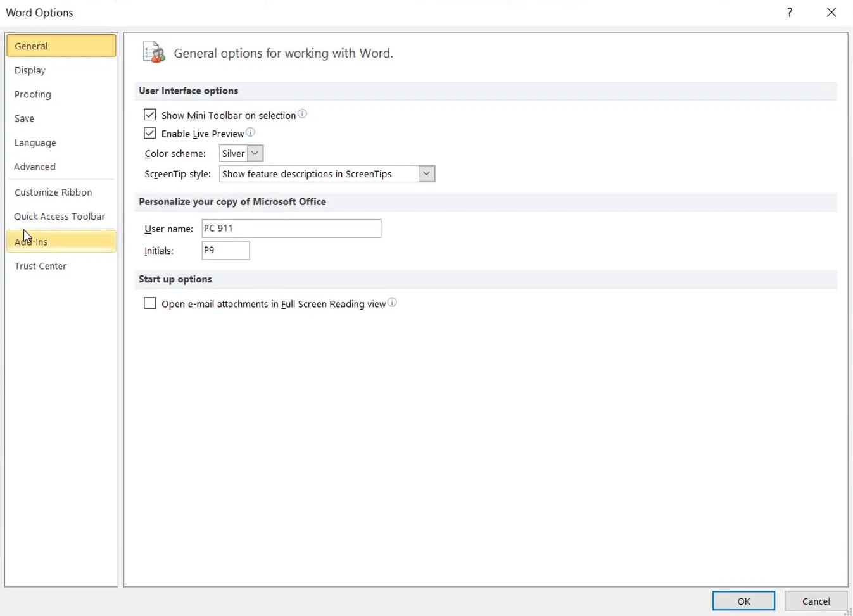Click the Start up options heading
The image size is (853, 616).
tap(175, 279)
